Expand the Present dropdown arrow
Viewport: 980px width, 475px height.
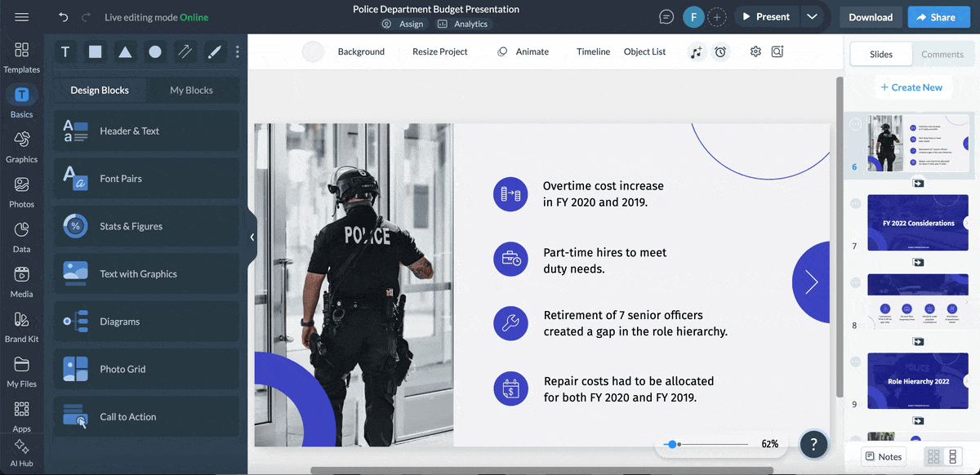point(811,17)
